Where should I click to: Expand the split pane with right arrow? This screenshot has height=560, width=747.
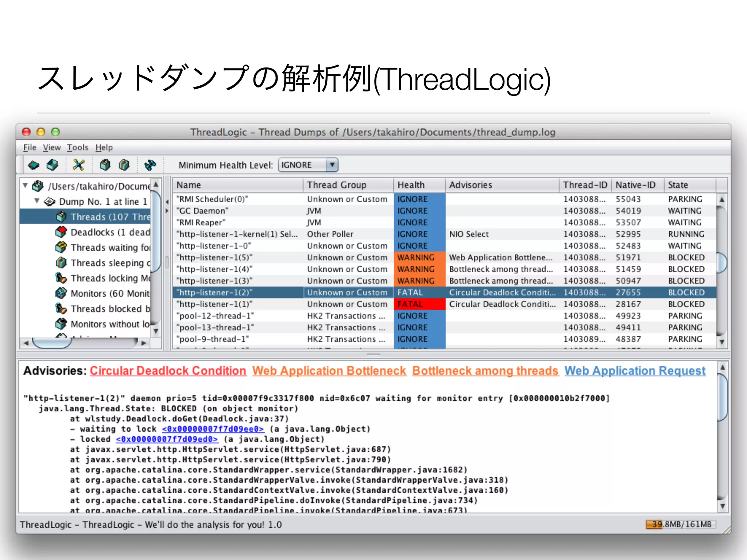tap(167, 211)
